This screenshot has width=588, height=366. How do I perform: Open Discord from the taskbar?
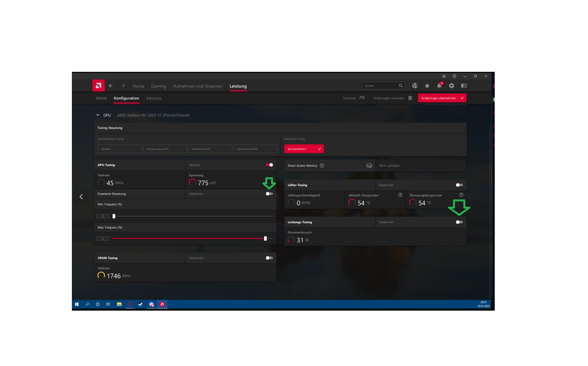tap(151, 304)
